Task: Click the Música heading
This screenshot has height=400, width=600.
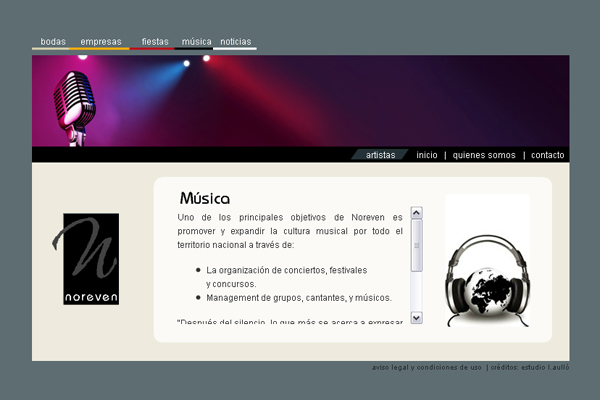Action: click(204, 198)
